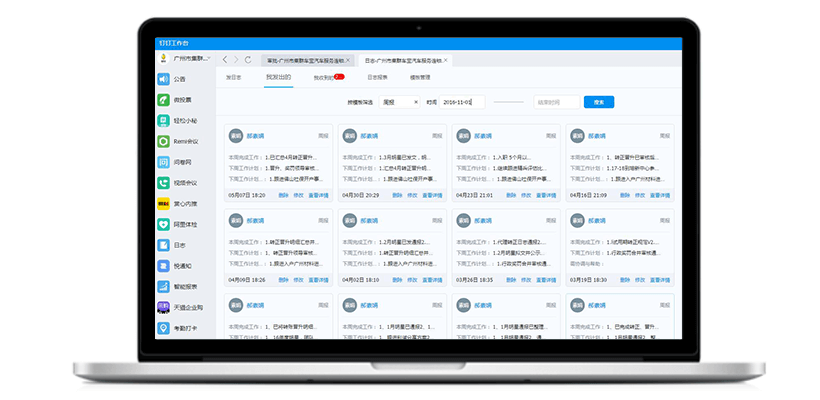Click the page refresh icon

[x=247, y=60]
